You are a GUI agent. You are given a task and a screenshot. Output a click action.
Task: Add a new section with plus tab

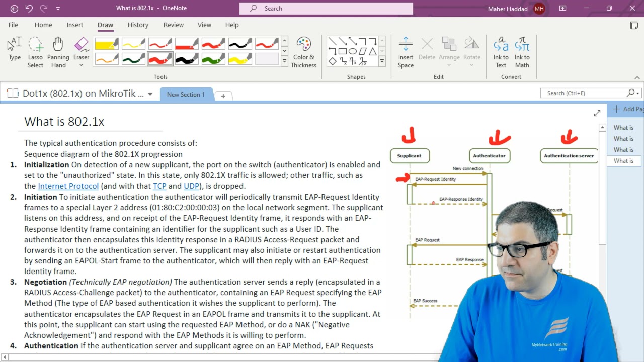click(223, 95)
